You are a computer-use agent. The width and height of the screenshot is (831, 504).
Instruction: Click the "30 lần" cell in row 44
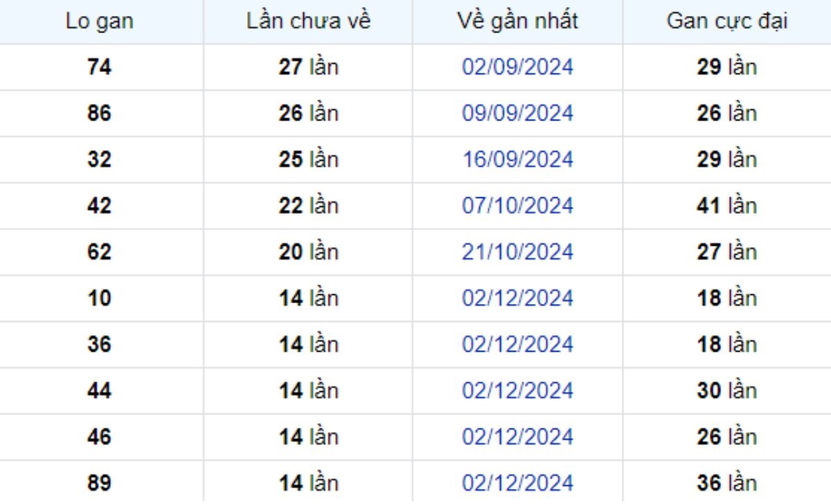tap(726, 390)
